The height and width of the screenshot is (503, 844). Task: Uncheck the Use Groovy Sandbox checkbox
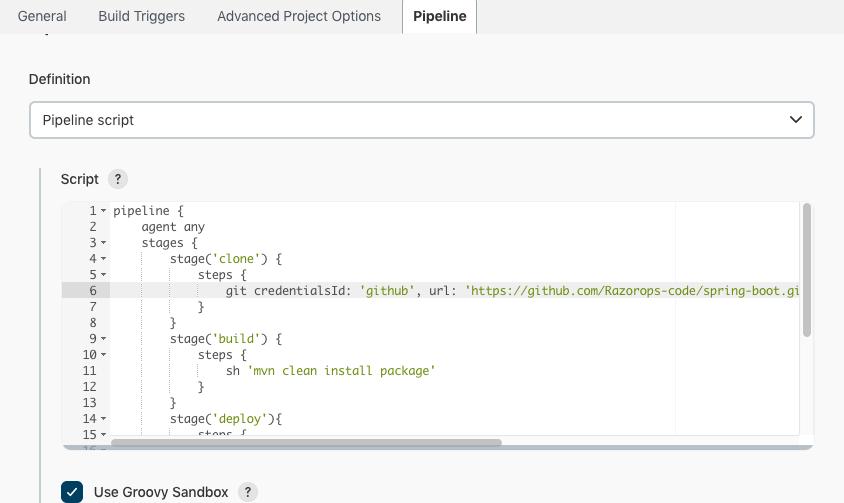[72, 492]
